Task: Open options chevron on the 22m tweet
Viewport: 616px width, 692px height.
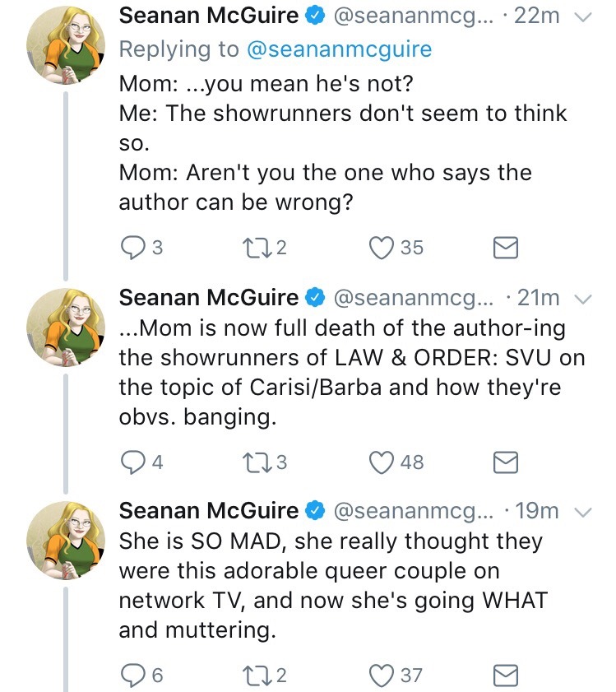Action: coord(582,17)
